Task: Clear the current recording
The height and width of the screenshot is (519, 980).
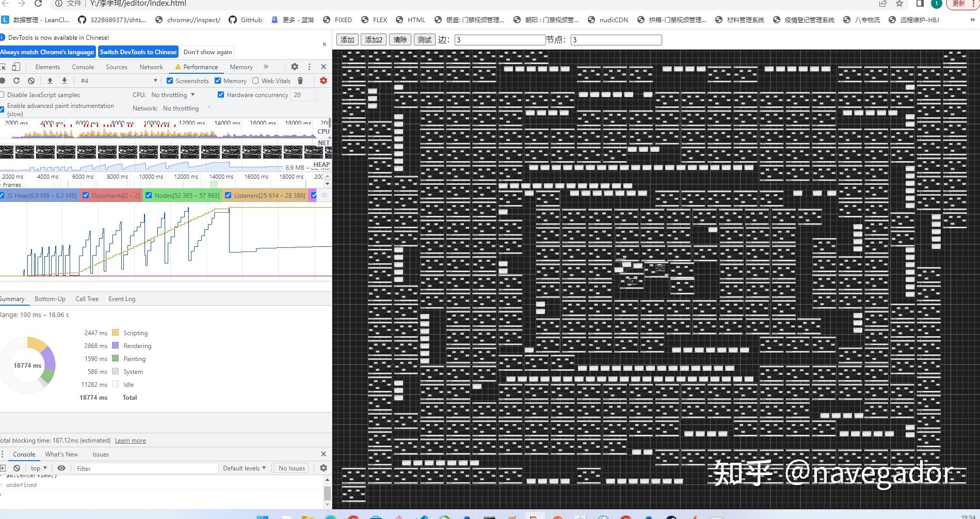Action: [x=31, y=81]
